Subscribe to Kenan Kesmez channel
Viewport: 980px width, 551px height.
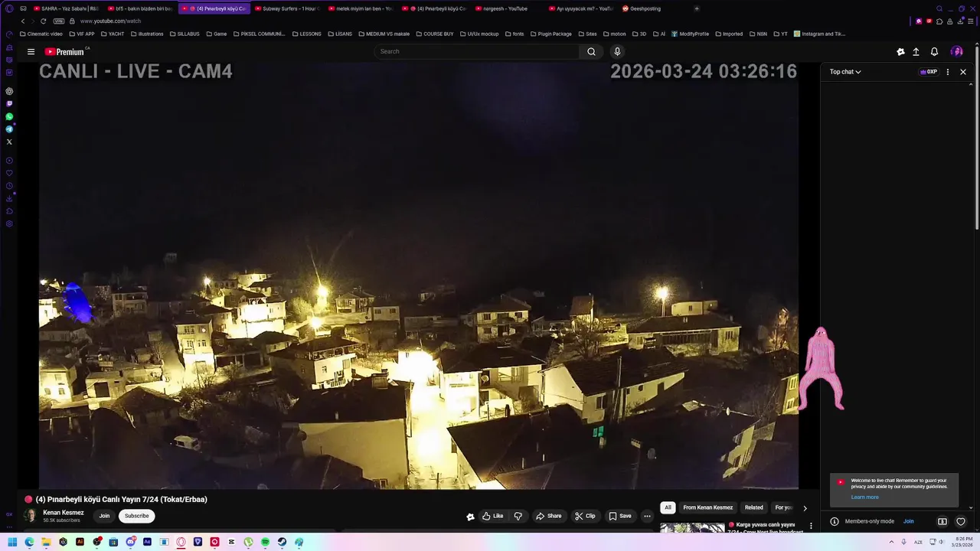click(137, 516)
